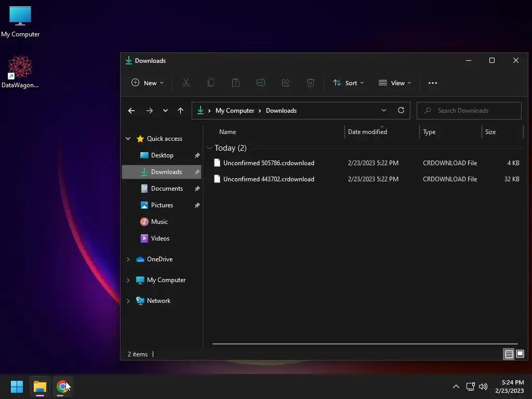The width and height of the screenshot is (532, 399).
Task: Open recent locations dropdown arrow
Action: tap(165, 111)
